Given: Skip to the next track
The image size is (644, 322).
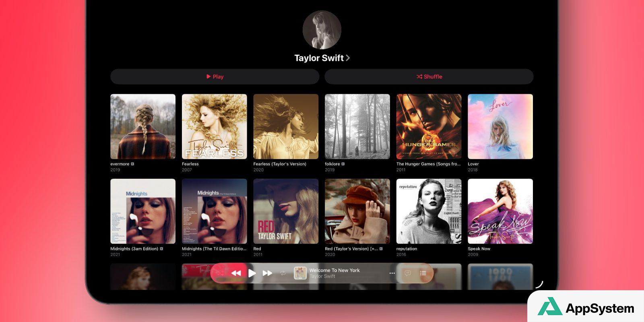Looking at the screenshot, I should coord(267,273).
